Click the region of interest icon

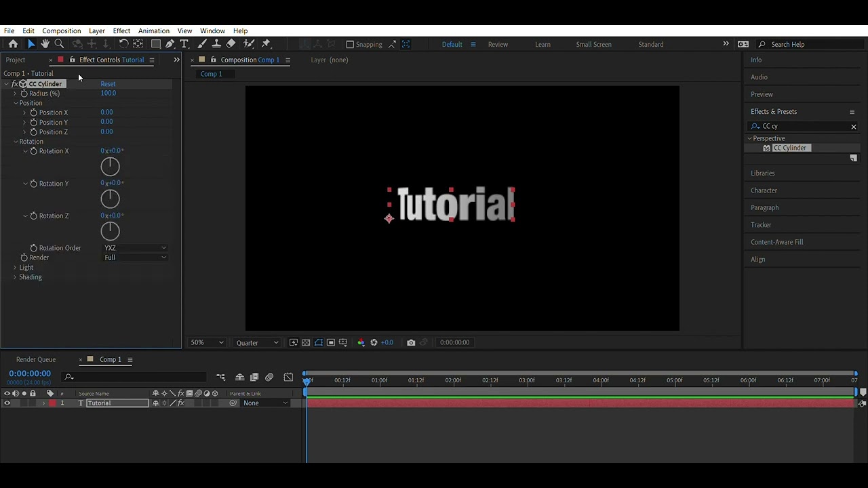(x=330, y=342)
